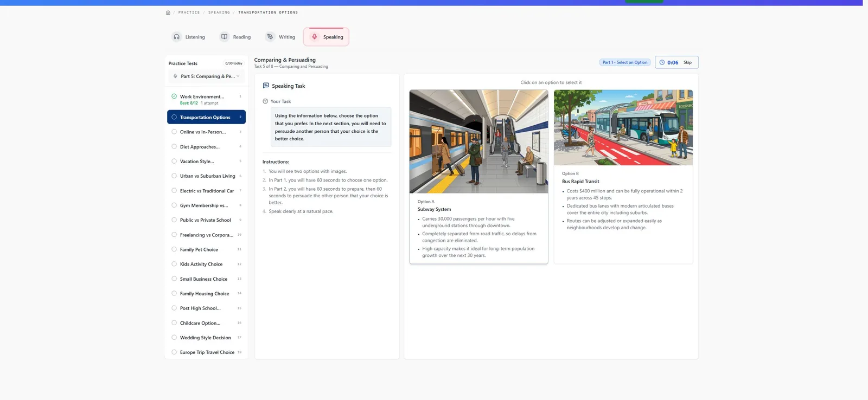
Task: Open the Family Housing Choice test
Action: point(207,294)
